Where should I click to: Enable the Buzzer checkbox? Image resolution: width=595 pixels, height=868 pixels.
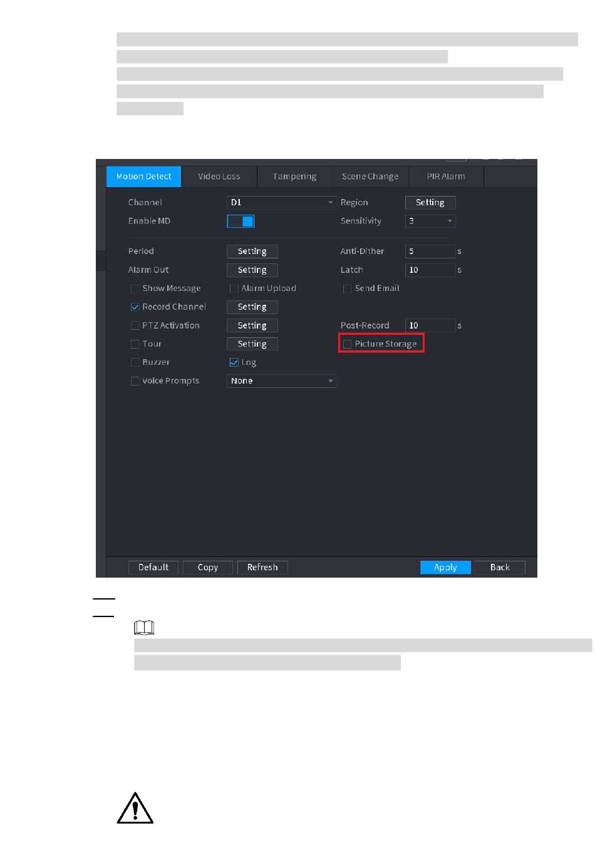(x=135, y=362)
